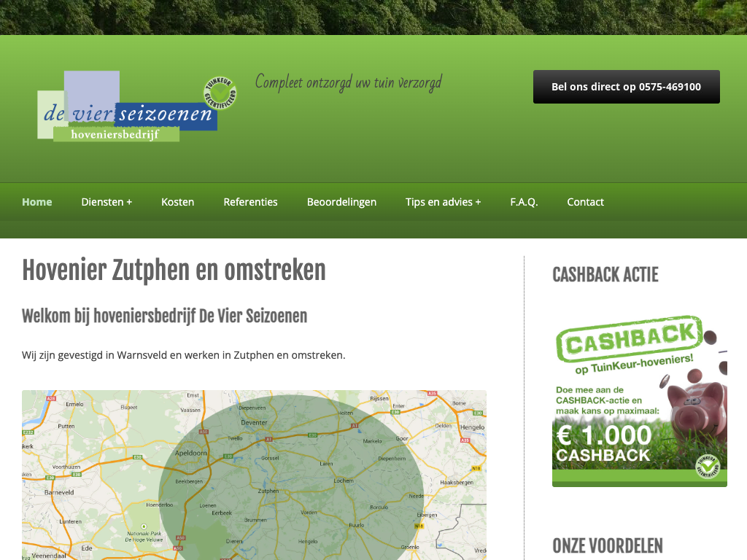Open the Referenties page
Screen dimensions: 747x560
[x=250, y=202]
